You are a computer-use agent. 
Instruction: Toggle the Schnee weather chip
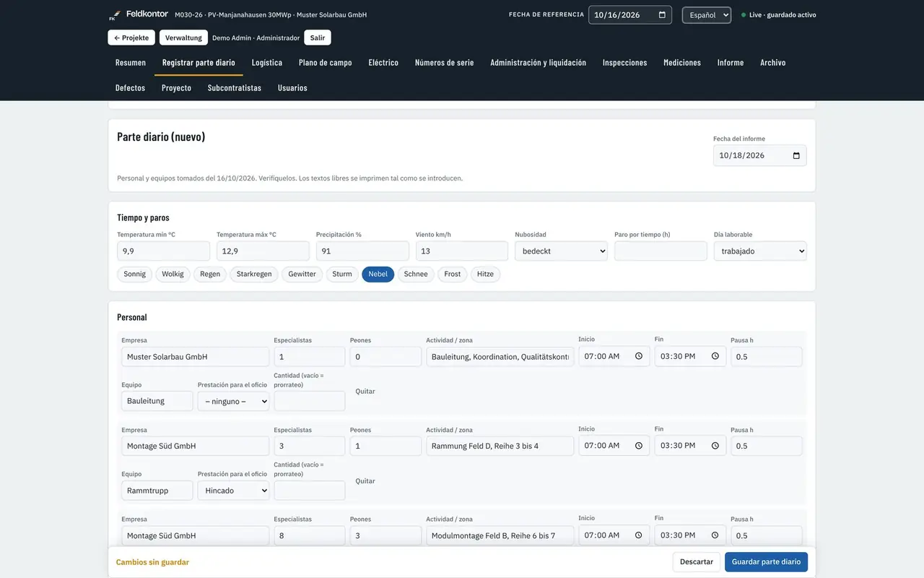pos(416,275)
